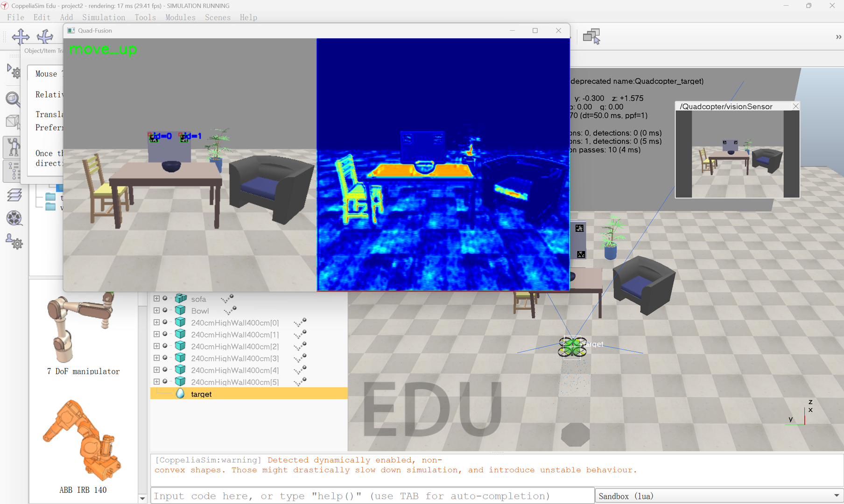Screen dimensions: 844x504
Task: Select the object/item rotate tool
Action: click(x=45, y=36)
